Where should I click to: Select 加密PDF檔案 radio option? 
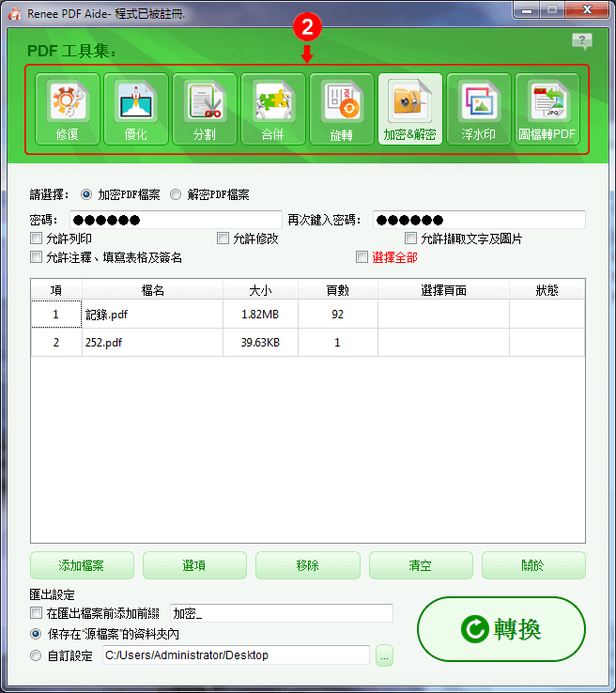86,194
